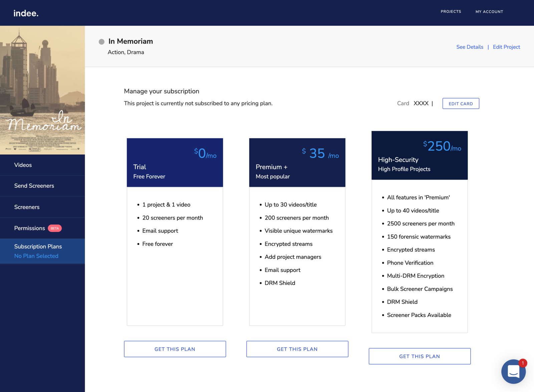
Task: Click the $250/mo High-Security plan header
Action: coord(420,155)
